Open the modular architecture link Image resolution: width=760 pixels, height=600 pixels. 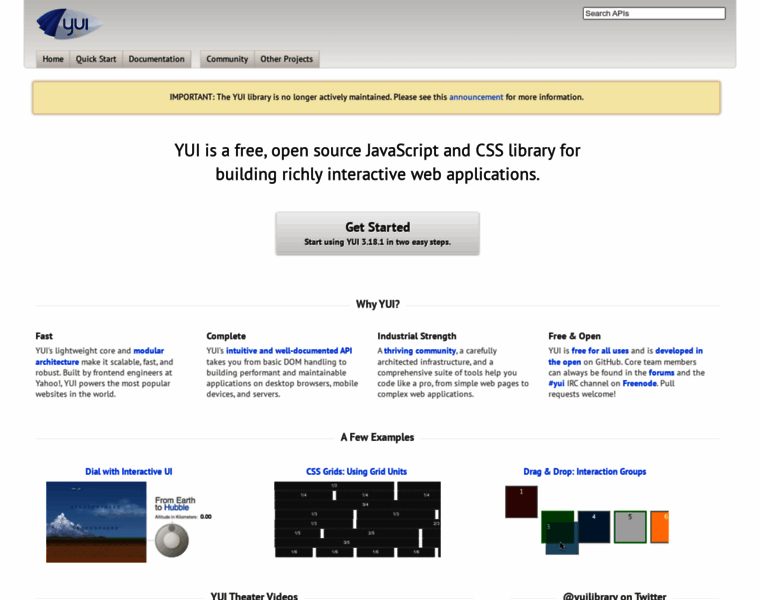coord(99,356)
